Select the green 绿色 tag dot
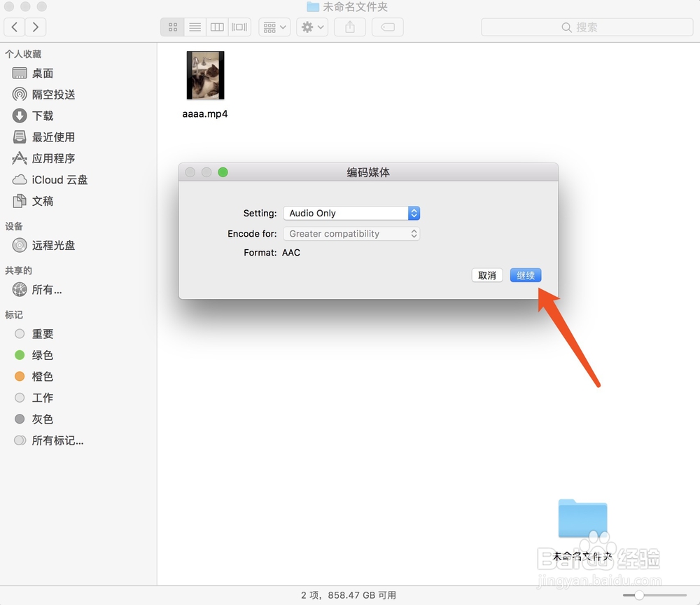The height and width of the screenshot is (605, 700). [x=20, y=355]
